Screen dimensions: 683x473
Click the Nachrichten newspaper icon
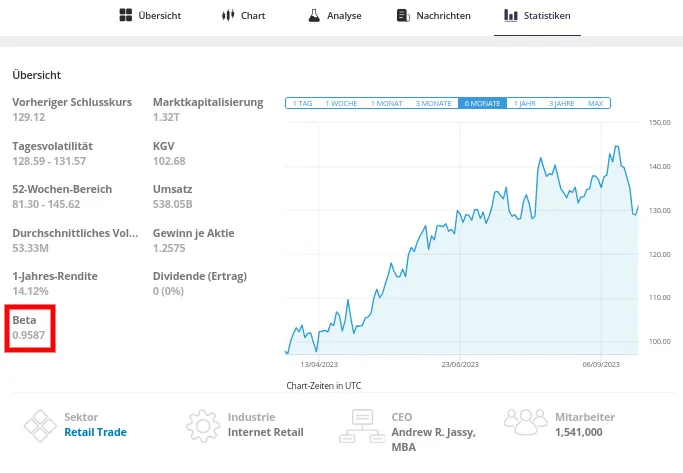point(403,16)
